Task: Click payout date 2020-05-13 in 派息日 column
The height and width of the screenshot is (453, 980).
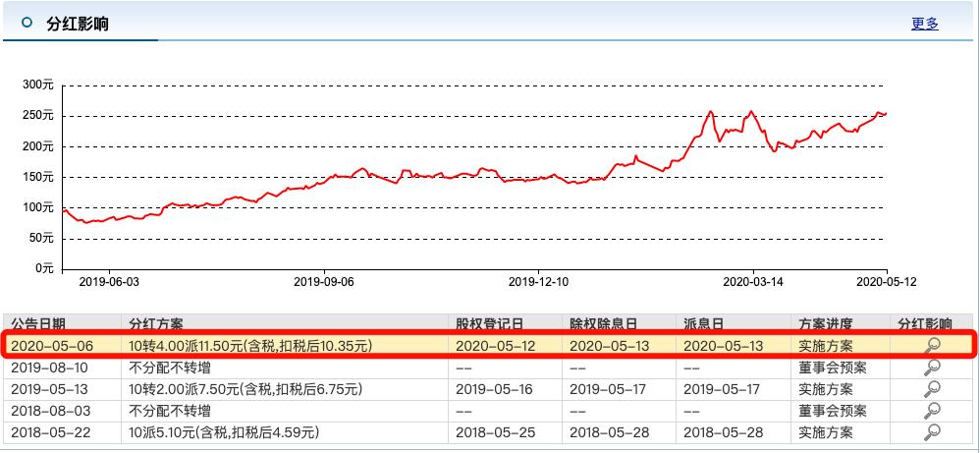Action: [724, 345]
